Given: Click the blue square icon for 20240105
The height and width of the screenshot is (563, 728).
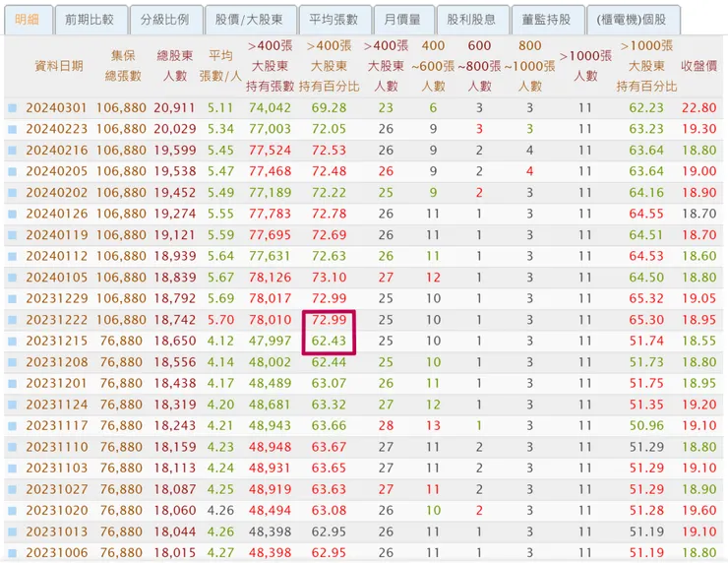Looking at the screenshot, I should coord(13,278).
